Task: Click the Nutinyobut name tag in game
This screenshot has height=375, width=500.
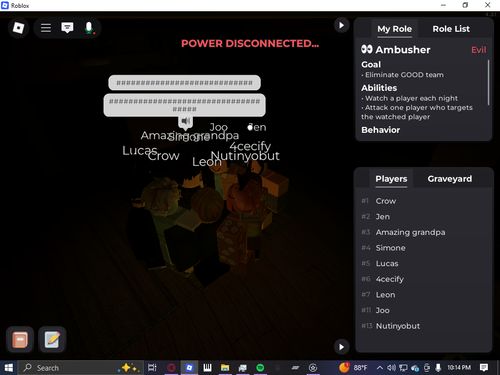Action: click(x=245, y=156)
